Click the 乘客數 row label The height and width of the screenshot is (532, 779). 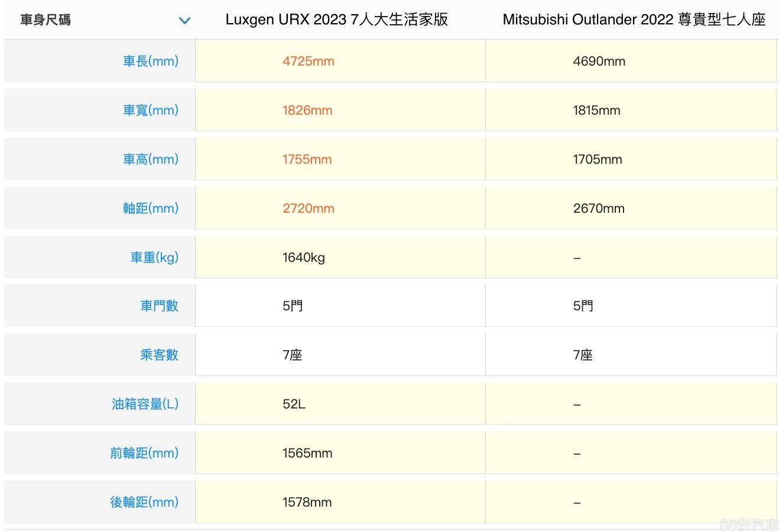coord(159,355)
